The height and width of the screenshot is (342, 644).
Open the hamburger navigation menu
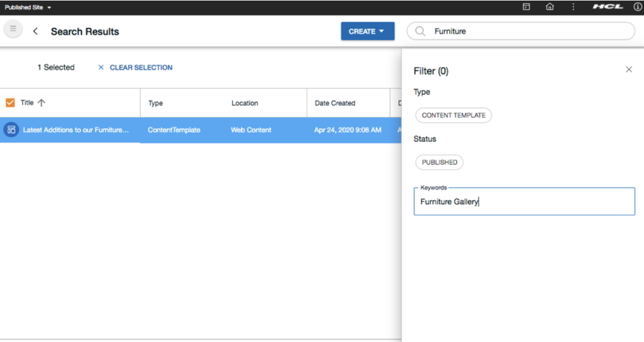pos(13,29)
